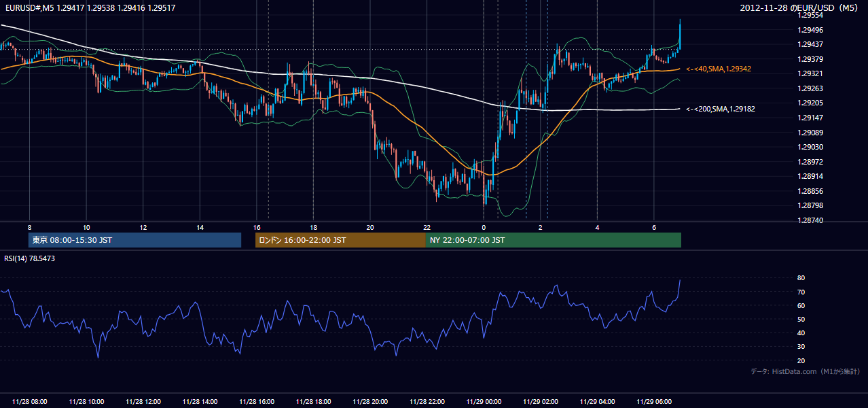Click the value 20 on the RSI scale
868x408 pixels.
pos(801,360)
